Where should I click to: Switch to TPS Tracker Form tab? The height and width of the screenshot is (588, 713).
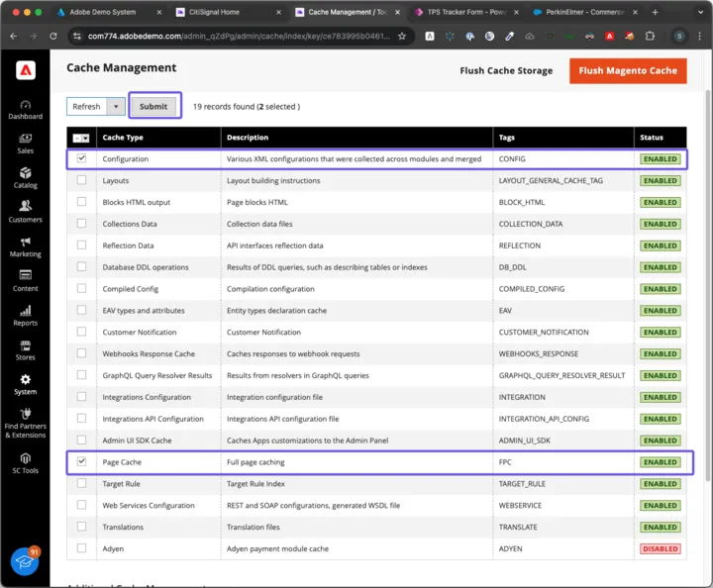pyautogui.click(x=466, y=12)
